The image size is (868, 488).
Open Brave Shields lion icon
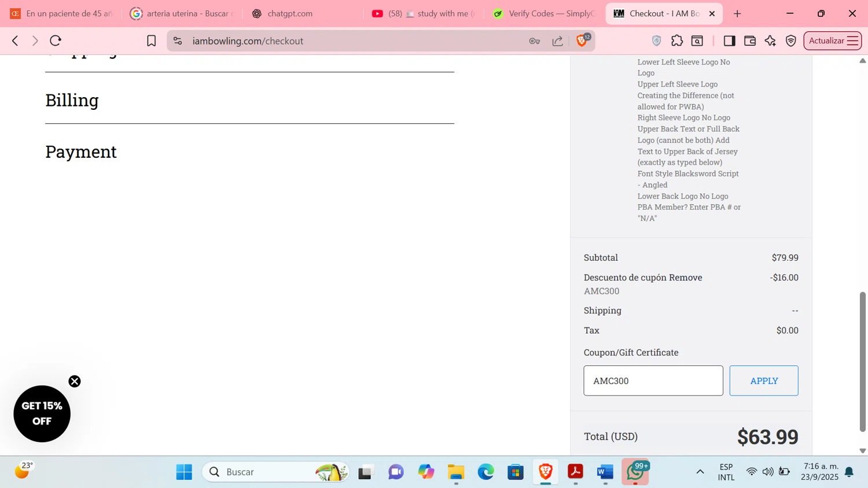pyautogui.click(x=582, y=40)
